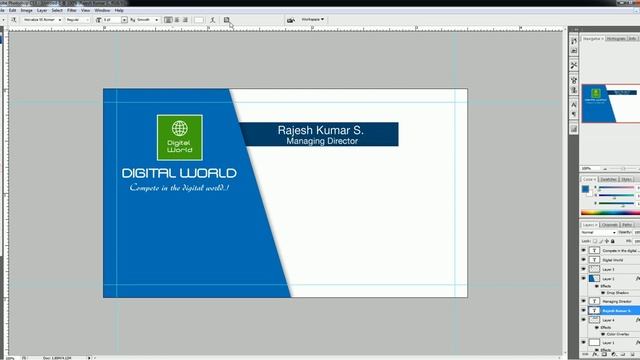Screen dimensions: 640x360
Task: Switch to the Paths tab
Action: click(x=627, y=225)
